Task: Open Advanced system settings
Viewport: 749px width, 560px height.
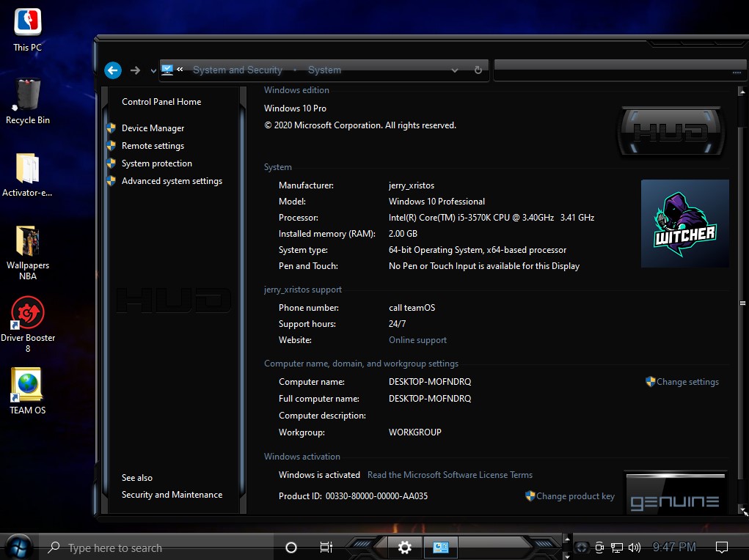Action: (172, 181)
